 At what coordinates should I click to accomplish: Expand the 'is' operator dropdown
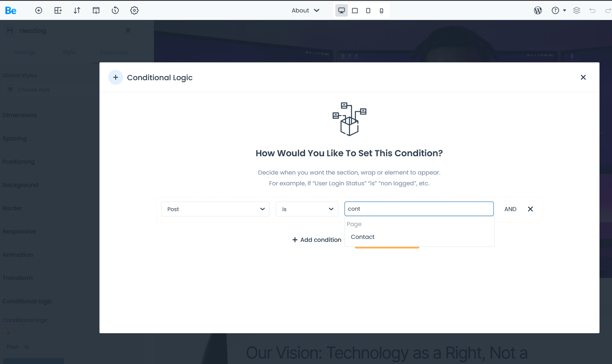(x=307, y=209)
